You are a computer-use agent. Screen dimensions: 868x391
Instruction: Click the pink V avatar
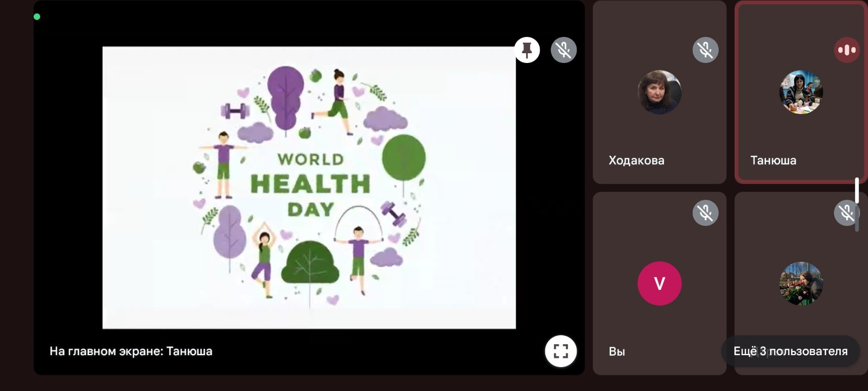click(659, 283)
